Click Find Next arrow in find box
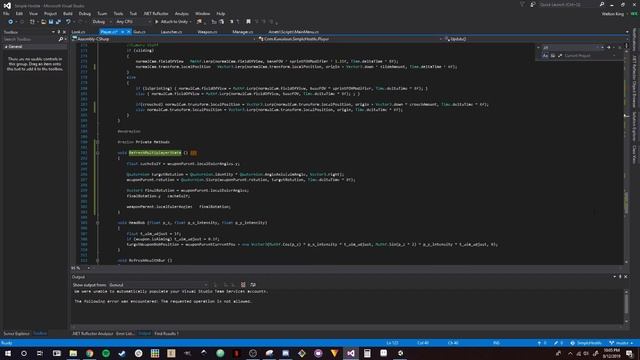 pyautogui.click(x=609, y=48)
